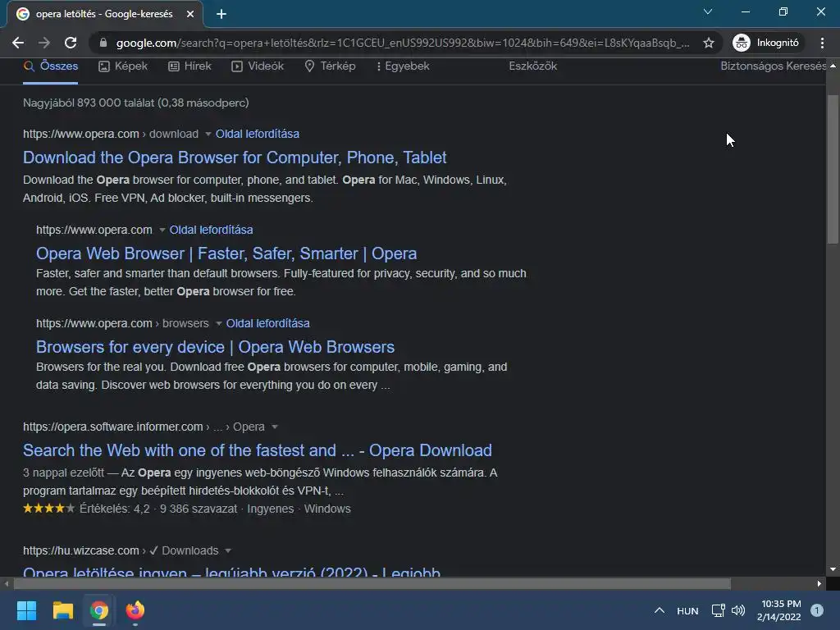The width and height of the screenshot is (840, 630).
Task: Click the https://www.opera.com › download URL text
Action: pyautogui.click(x=111, y=134)
